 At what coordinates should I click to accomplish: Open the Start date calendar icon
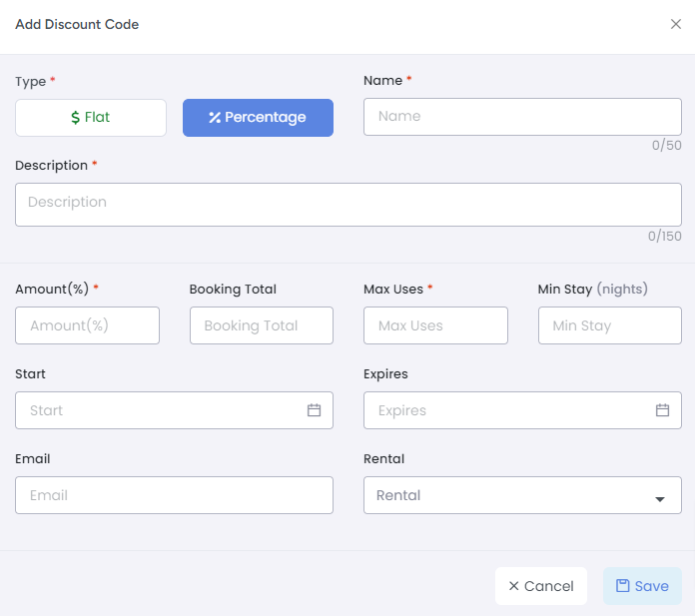[x=314, y=410]
